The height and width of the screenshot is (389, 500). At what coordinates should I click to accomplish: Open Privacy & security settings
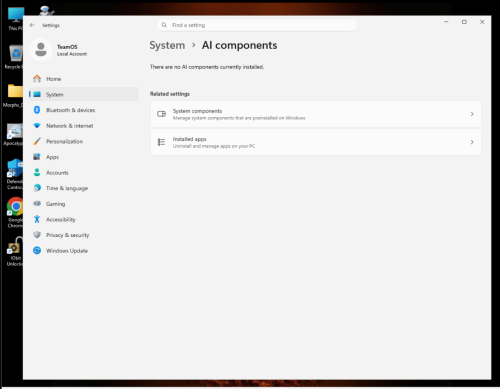point(84,235)
